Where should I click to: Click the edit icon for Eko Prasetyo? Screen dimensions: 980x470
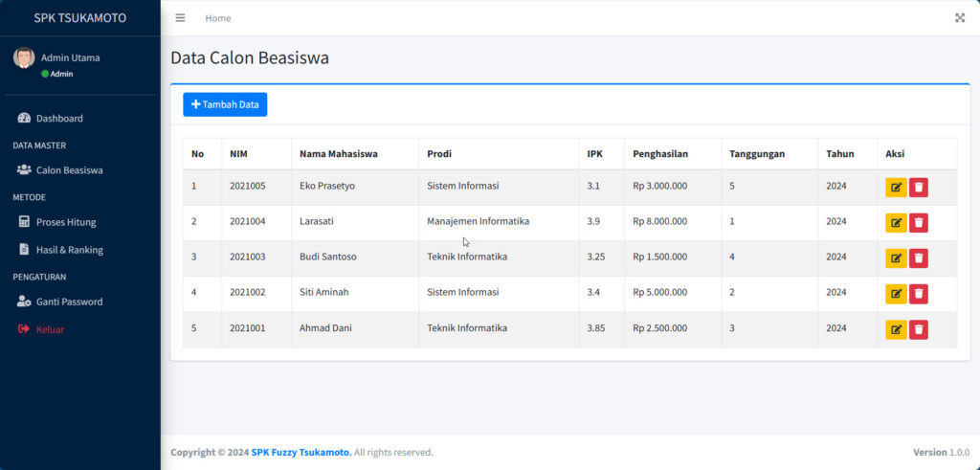coord(896,188)
